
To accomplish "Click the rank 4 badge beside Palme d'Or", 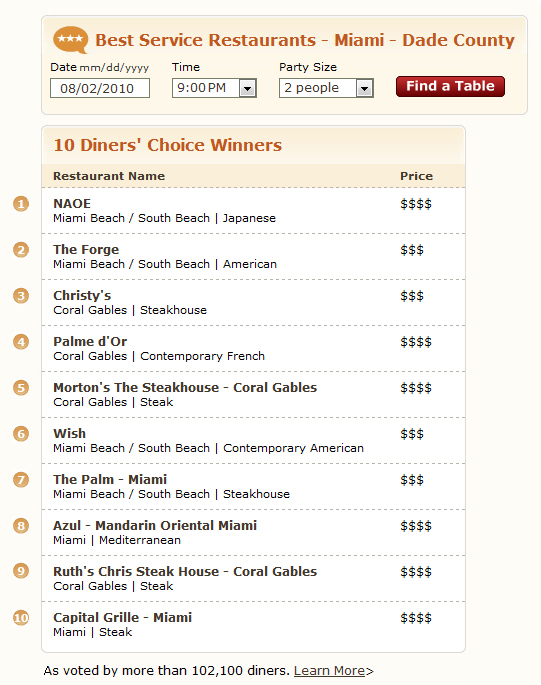I will 21,342.
